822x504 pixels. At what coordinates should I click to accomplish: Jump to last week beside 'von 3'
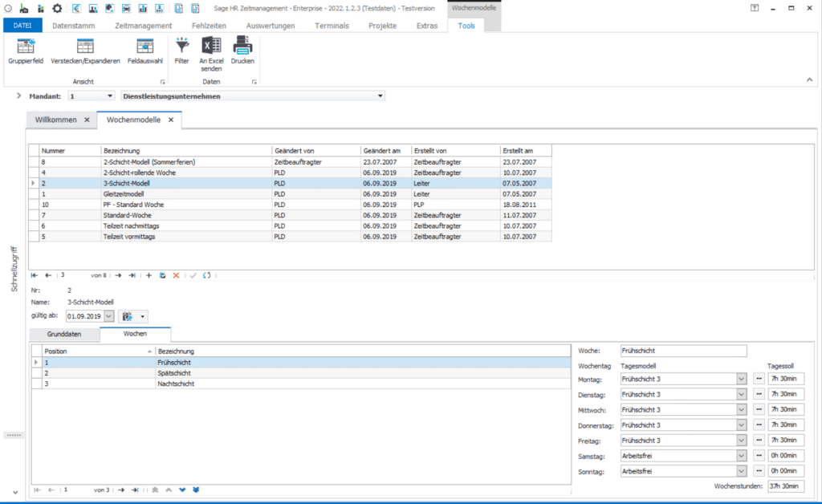point(135,490)
